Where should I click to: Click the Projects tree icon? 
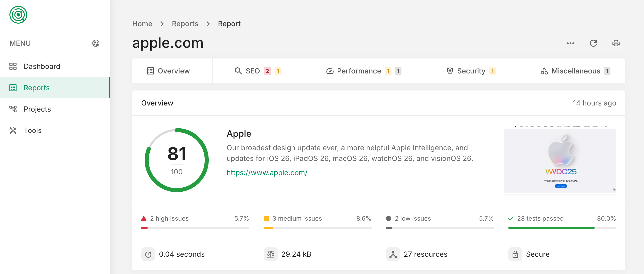(13, 109)
